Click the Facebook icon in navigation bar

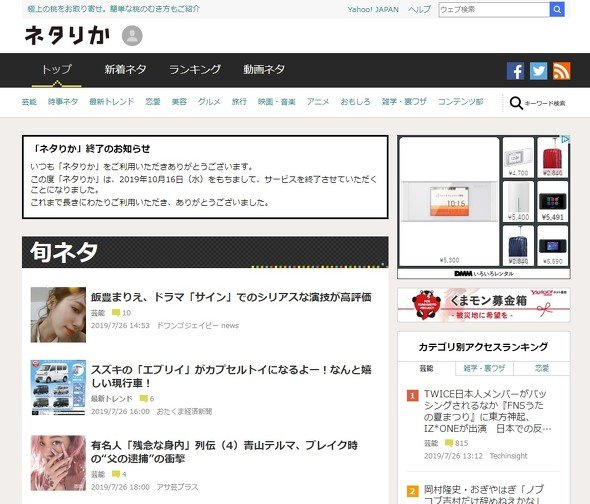515,71
